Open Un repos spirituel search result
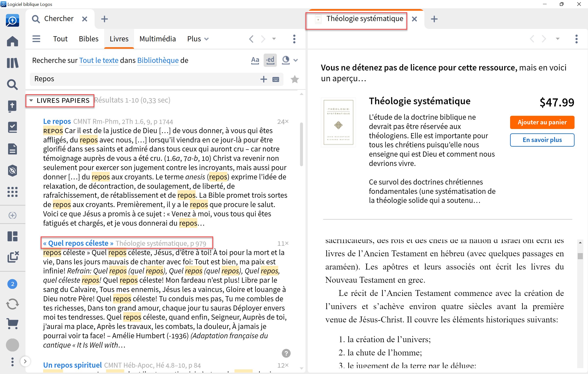Screen dimensions: 588x374 [x=72, y=365]
